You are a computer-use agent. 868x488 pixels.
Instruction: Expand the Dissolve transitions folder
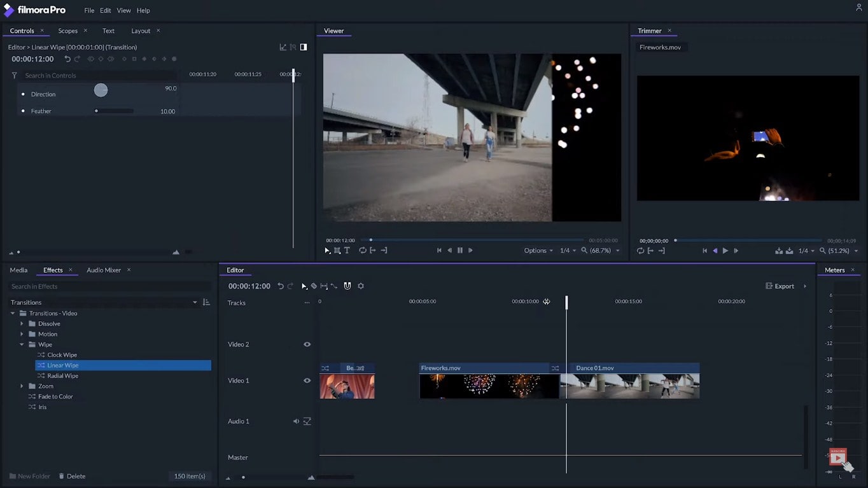[x=22, y=324]
